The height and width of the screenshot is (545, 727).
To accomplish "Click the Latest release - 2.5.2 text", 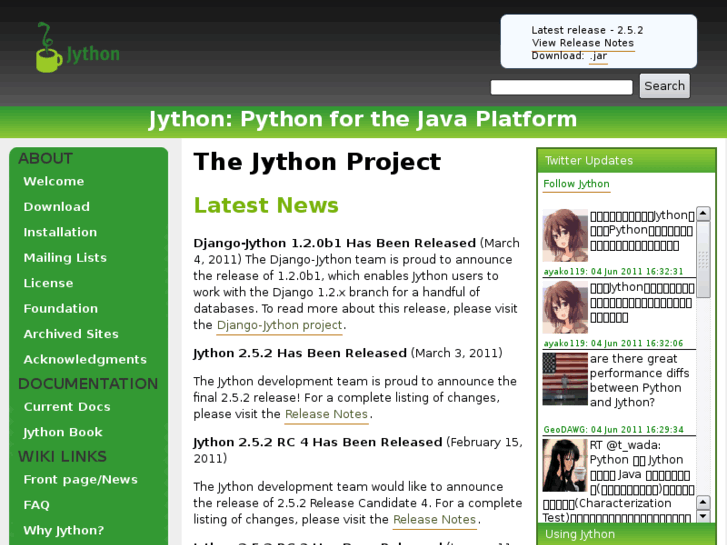I will tap(587, 30).
